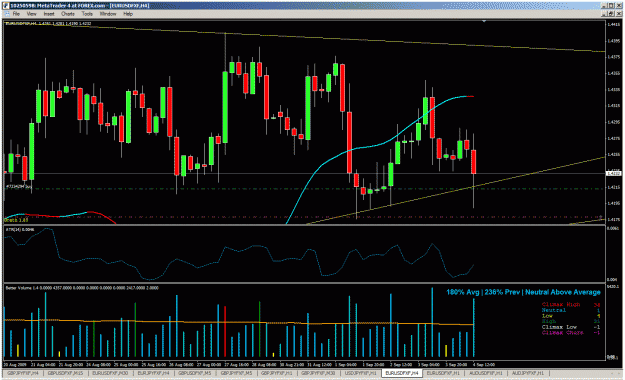Click the chart document icon left of File

(6, 14)
